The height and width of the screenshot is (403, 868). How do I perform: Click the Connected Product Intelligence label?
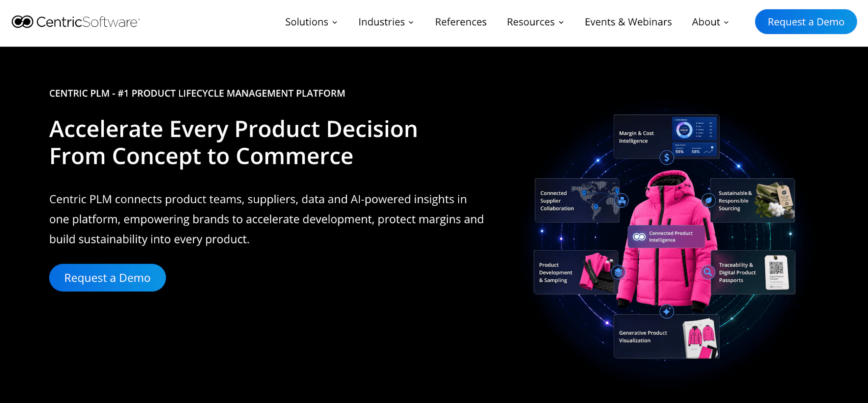click(x=670, y=237)
